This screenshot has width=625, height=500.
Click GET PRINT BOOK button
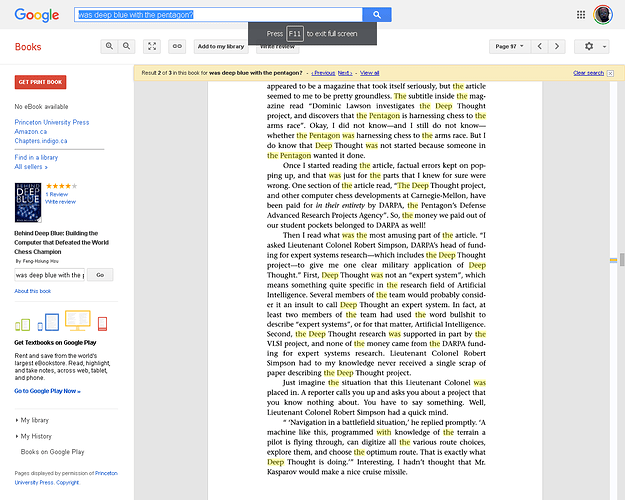(x=40, y=82)
